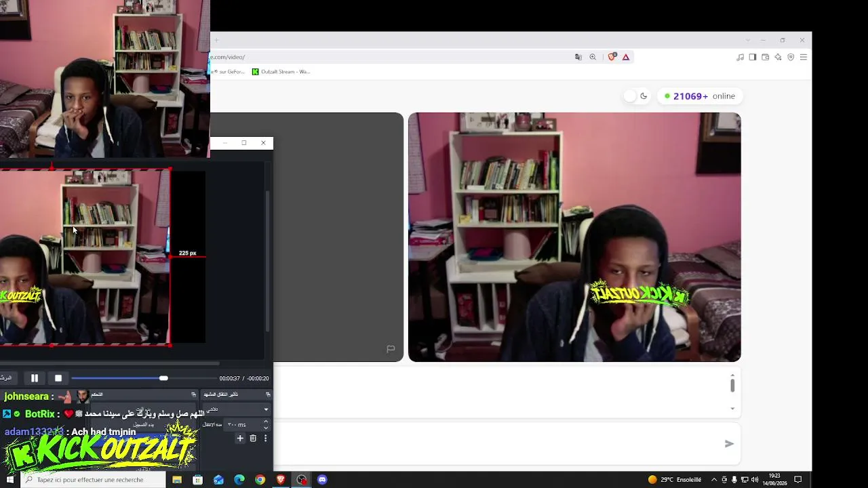Click the report flag icon on left video
Screen dimensions: 868x488
point(391,349)
